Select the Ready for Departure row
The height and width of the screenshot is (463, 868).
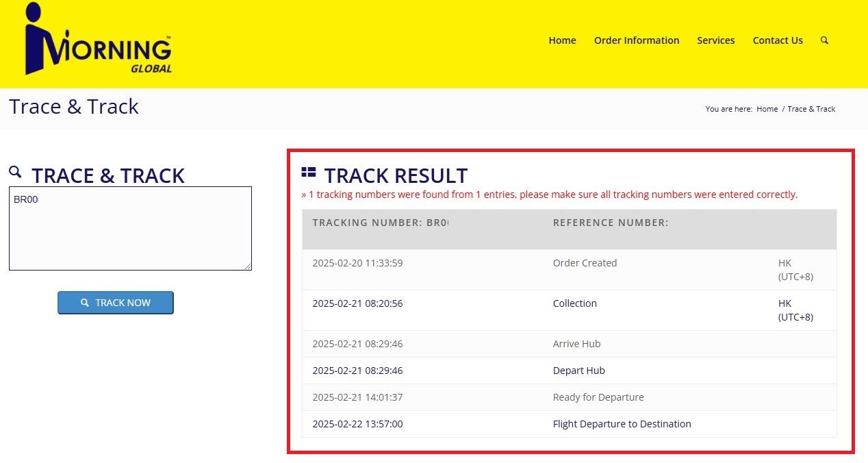[598, 397]
